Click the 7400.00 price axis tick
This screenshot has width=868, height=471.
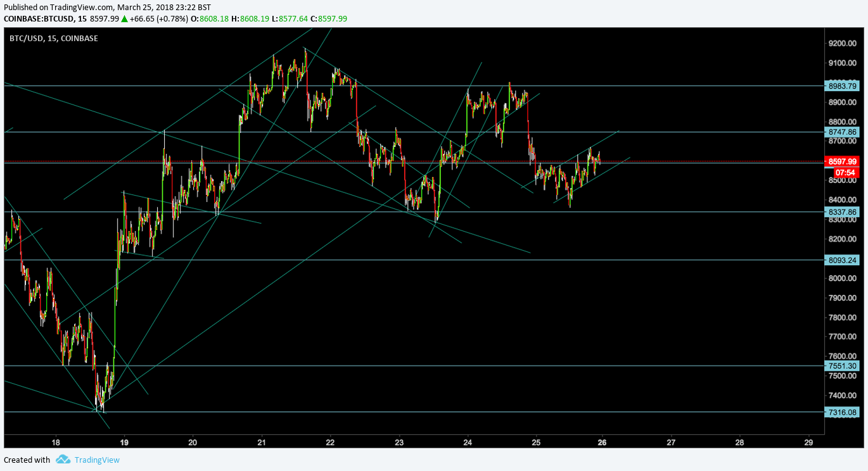[x=842, y=396]
